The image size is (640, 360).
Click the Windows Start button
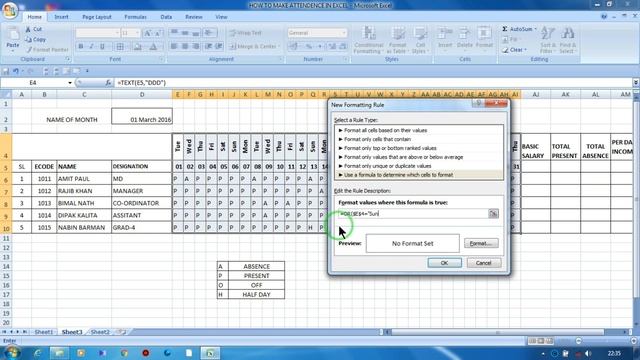(x=11, y=353)
